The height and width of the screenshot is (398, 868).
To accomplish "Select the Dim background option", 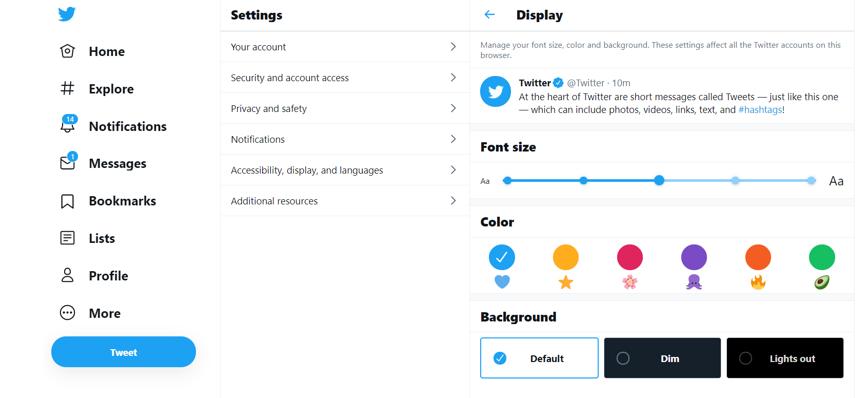I will coord(662,358).
